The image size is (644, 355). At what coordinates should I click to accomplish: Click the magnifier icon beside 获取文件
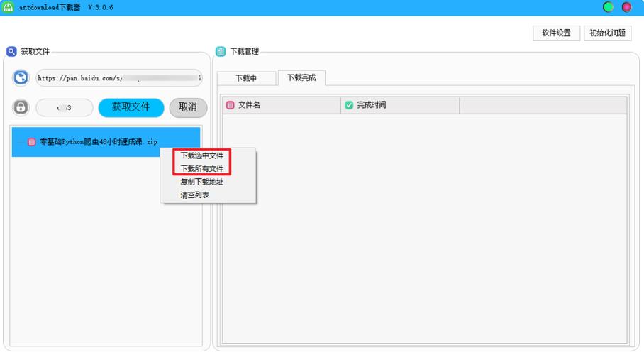click(x=11, y=51)
